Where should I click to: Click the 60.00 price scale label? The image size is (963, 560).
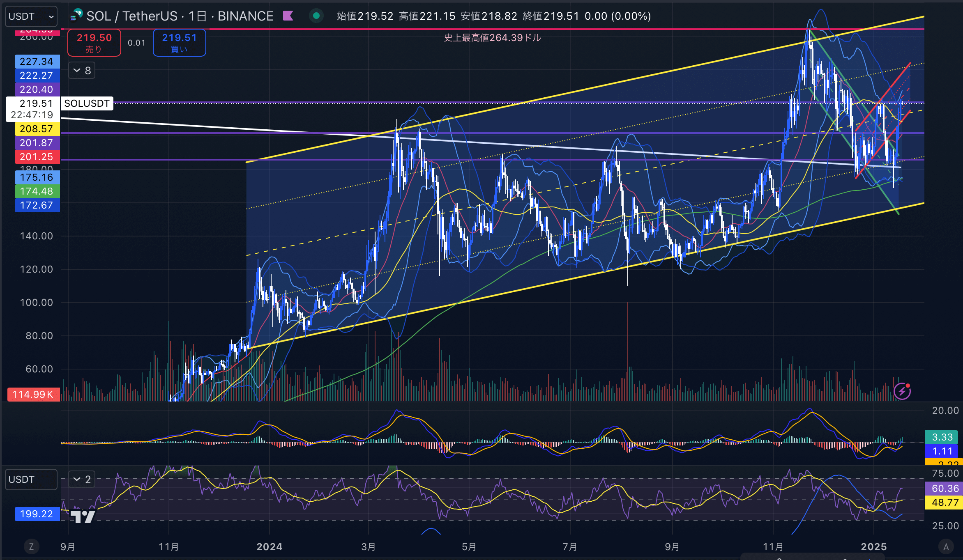39,369
